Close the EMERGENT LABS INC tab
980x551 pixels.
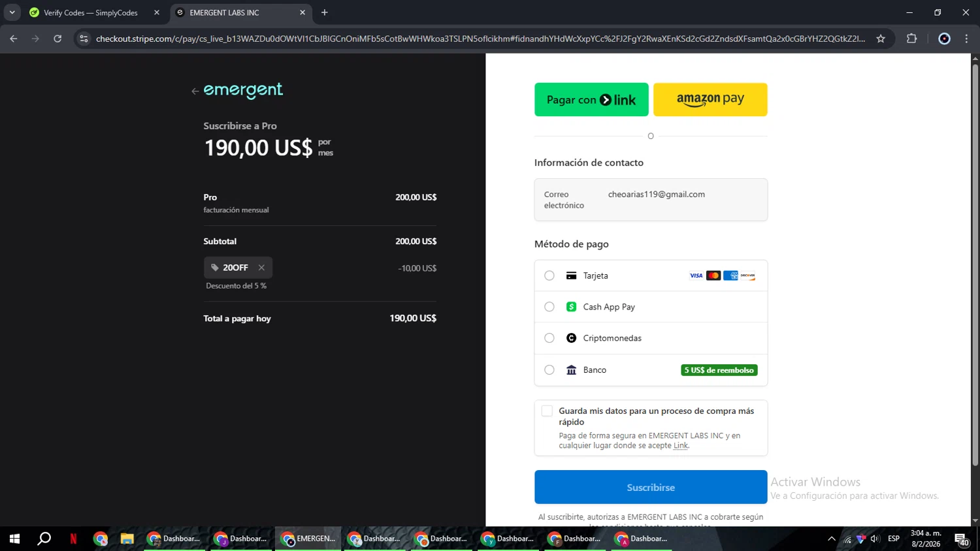302,12
